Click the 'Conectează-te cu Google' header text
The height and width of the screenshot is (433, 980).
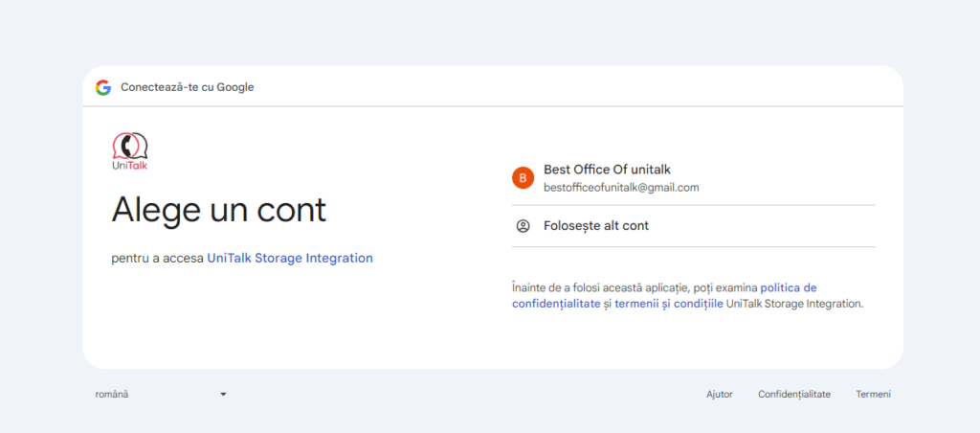tap(187, 87)
